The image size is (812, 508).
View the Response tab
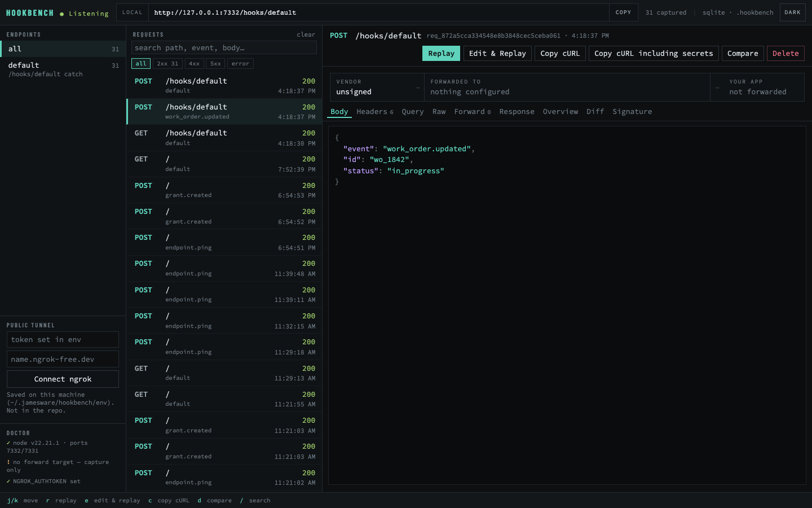[x=517, y=112]
